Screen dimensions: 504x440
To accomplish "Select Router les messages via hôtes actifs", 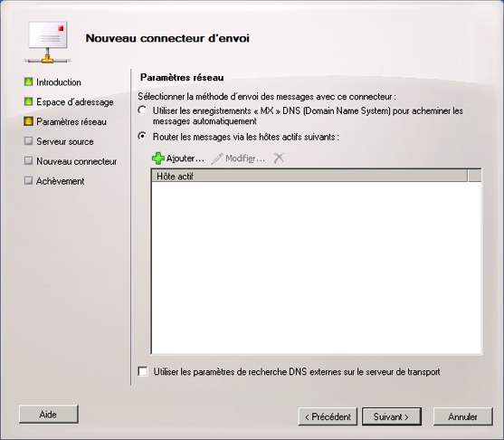I will tap(142, 137).
